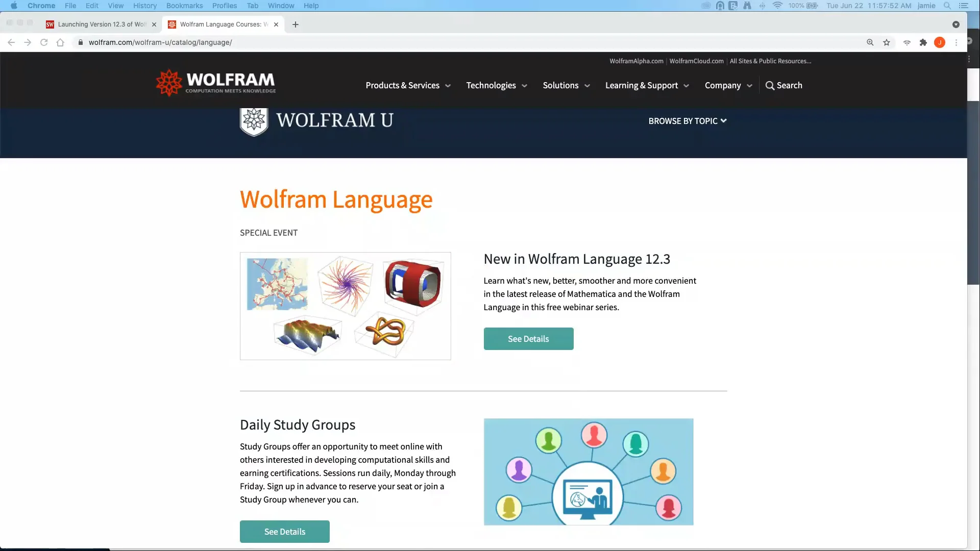Click the browser reload icon
The width and height of the screenshot is (980, 551).
[x=44, y=42]
